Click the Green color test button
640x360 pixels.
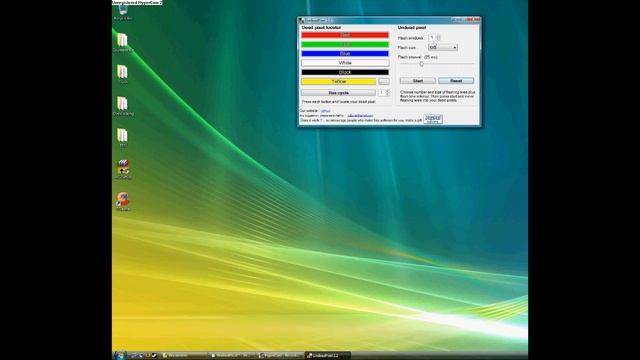pos(345,44)
